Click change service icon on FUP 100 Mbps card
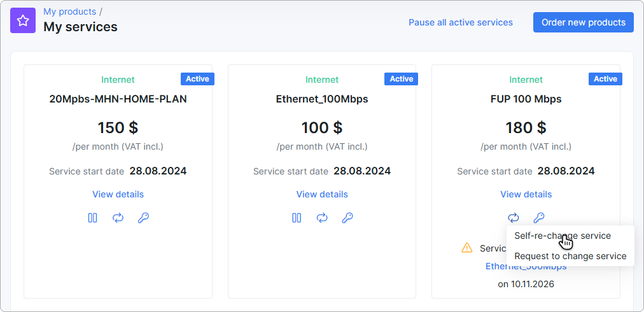The height and width of the screenshot is (312, 644). (514, 218)
